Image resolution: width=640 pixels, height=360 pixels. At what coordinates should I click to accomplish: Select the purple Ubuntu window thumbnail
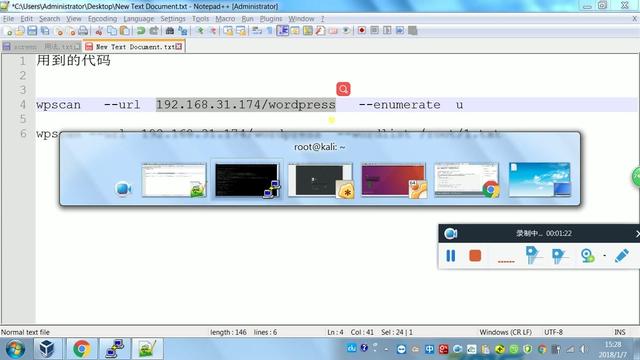click(394, 180)
